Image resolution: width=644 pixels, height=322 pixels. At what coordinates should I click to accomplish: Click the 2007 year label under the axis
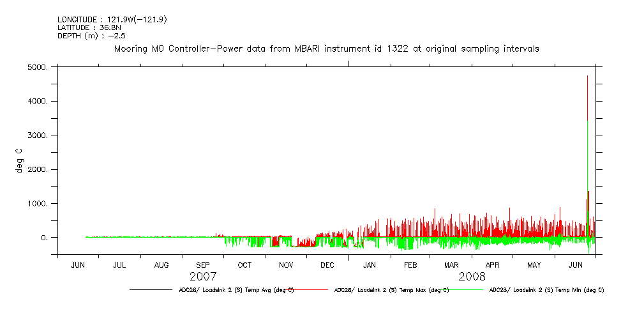[203, 277]
